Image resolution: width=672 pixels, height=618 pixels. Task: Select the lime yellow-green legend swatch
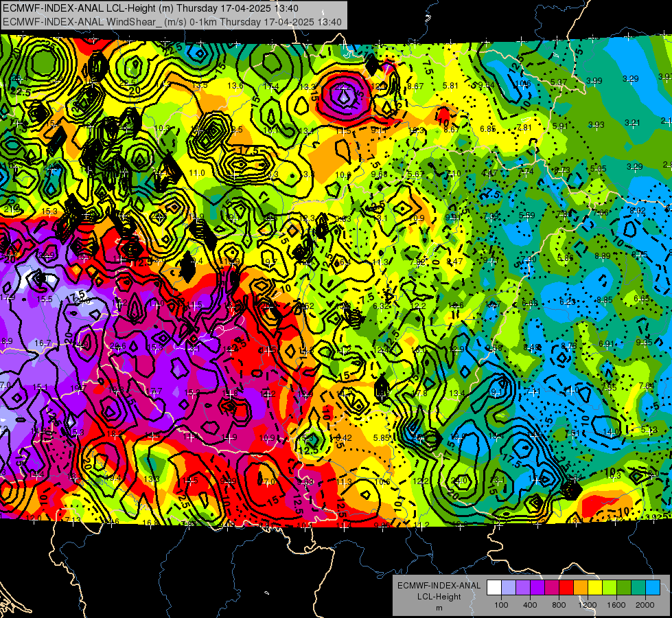pyautogui.click(x=610, y=588)
